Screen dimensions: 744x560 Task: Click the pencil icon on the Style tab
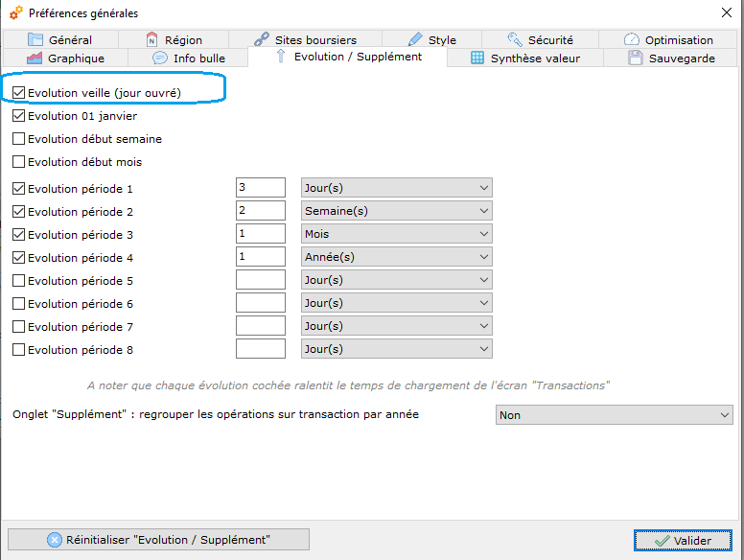(x=415, y=39)
